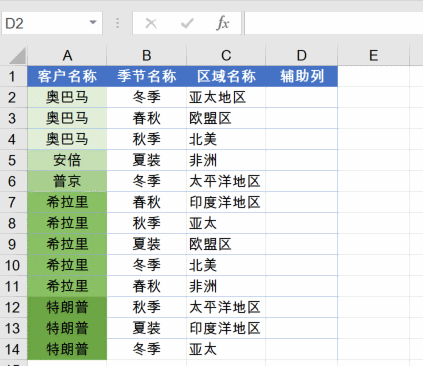The height and width of the screenshot is (366, 423).
Task: Click header cell 季节名称
Action: 146,76
